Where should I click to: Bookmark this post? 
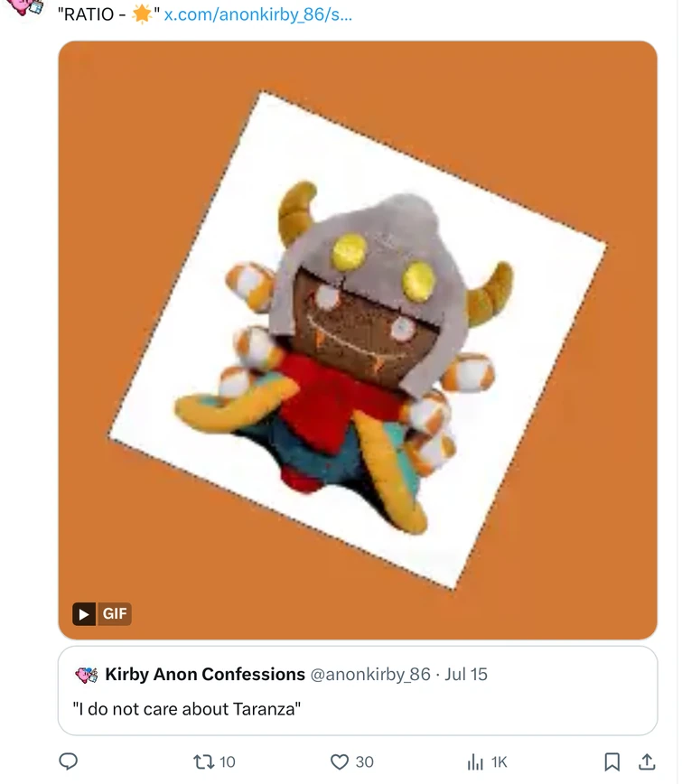point(612,761)
